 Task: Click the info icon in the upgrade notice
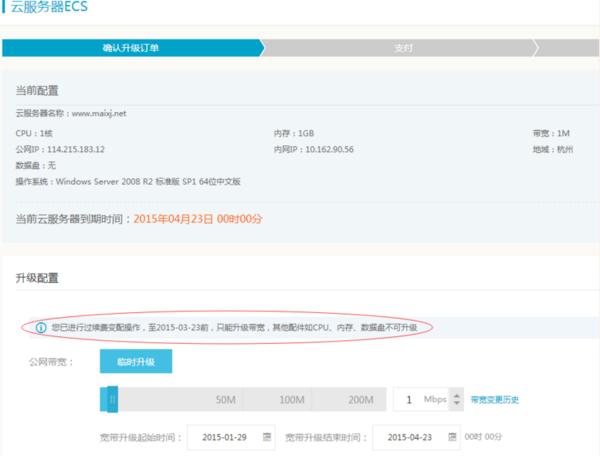coord(40,328)
